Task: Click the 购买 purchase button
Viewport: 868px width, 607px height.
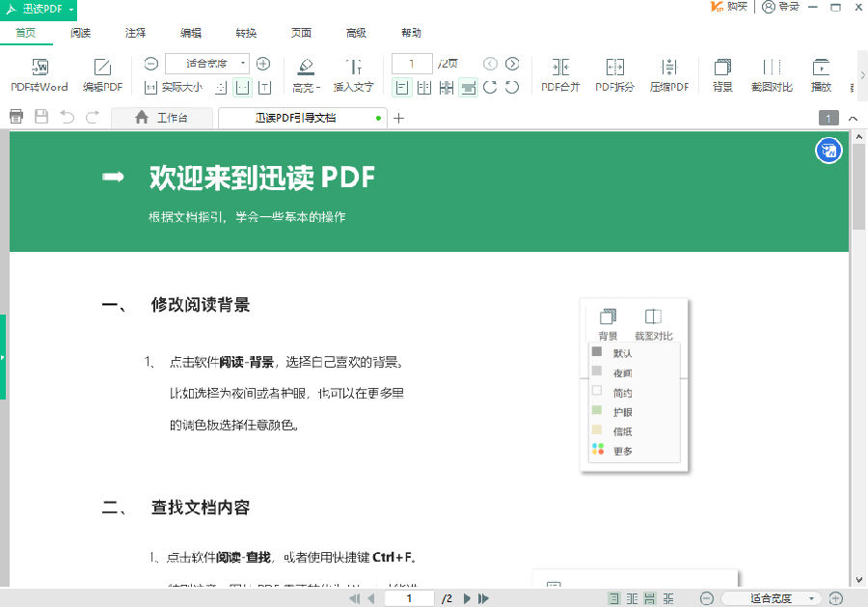Action: coord(729,7)
